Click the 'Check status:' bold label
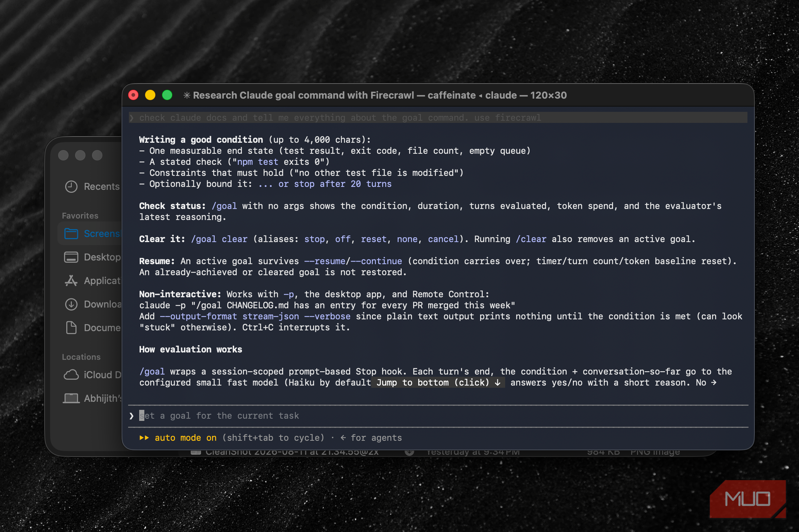Viewport: 799px width, 532px height. coord(172,206)
